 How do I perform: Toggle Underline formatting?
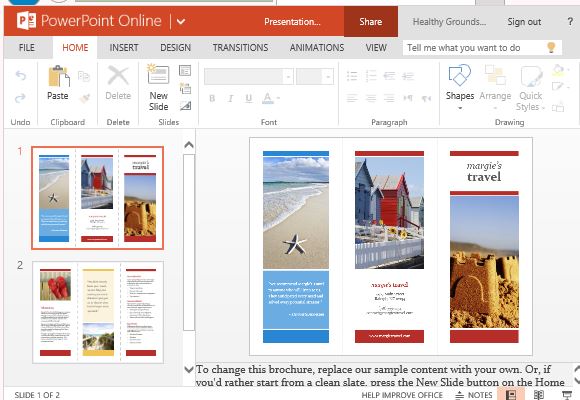tap(249, 98)
